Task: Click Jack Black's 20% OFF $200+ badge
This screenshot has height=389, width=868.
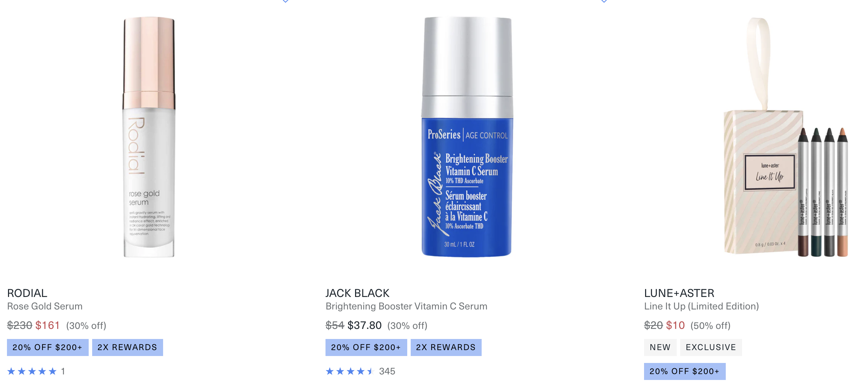Action: click(366, 347)
